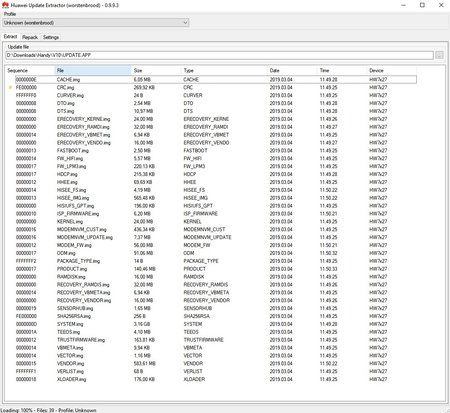The width and height of the screenshot is (450, 413).
Task: Select the VERLIST.img file row
Action: tap(216, 371)
